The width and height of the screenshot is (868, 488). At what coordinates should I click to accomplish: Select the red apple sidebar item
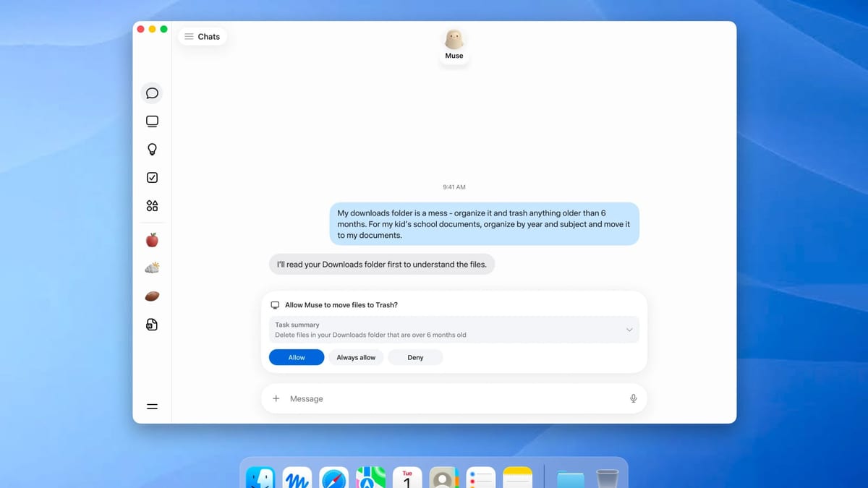point(152,240)
